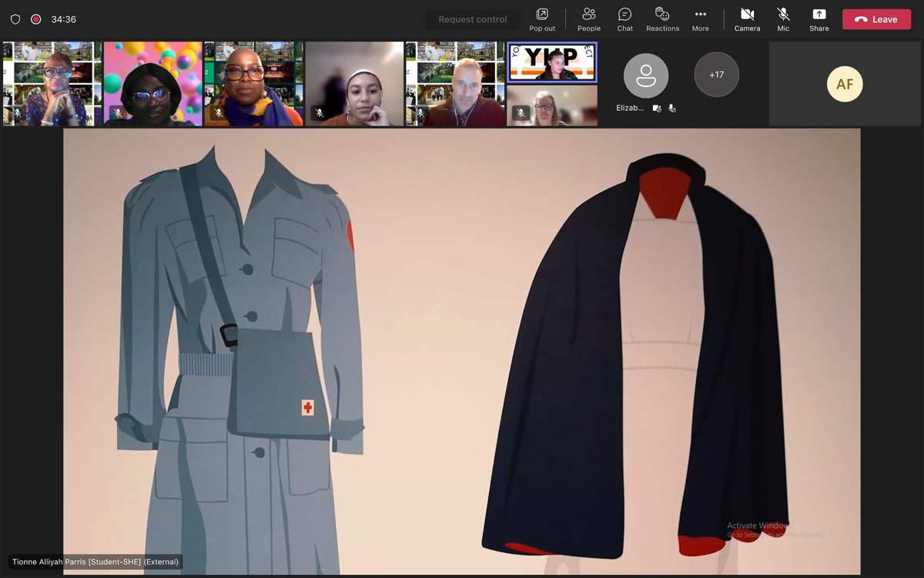
Task: Select the +17 overflow participants bubble
Action: point(716,75)
